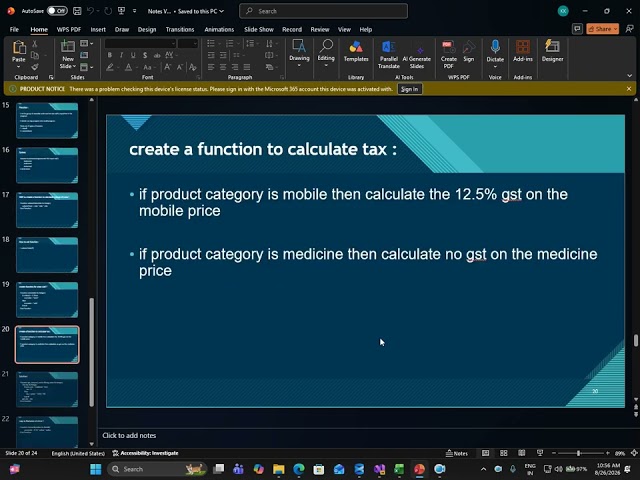This screenshot has width=640, height=480.
Task: Switch to Slide Sorter view
Action: [x=504, y=453]
